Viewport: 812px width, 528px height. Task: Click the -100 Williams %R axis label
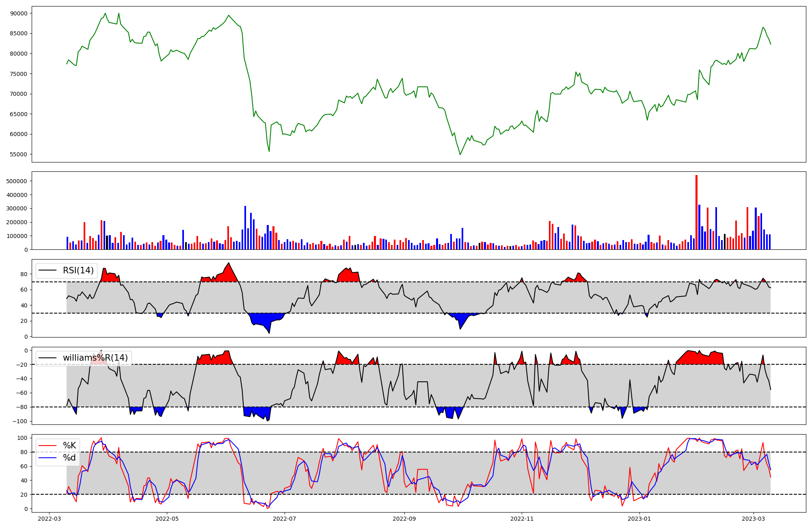[x=20, y=421]
